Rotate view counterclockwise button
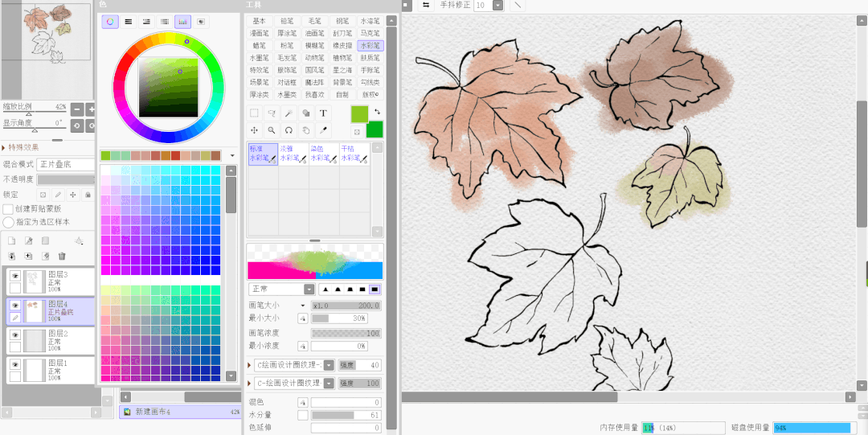868x435 pixels. [x=77, y=125]
